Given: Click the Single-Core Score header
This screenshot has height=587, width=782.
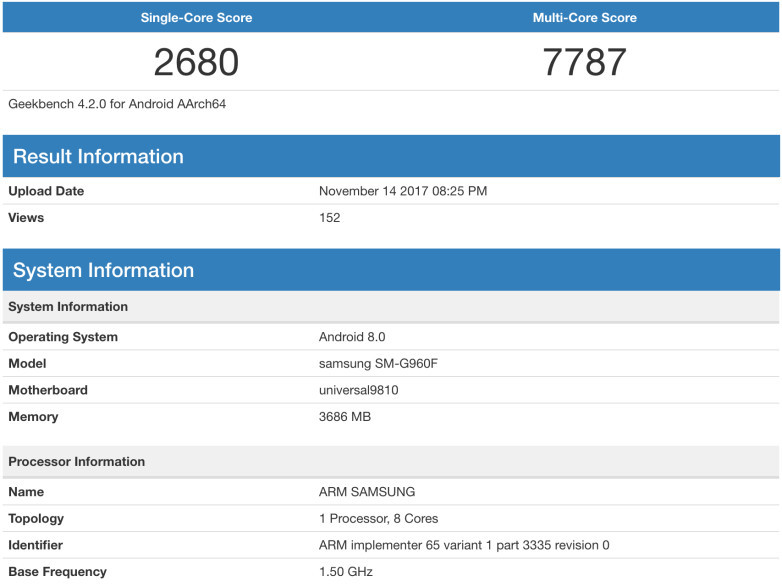Looking at the screenshot, I should tap(196, 18).
